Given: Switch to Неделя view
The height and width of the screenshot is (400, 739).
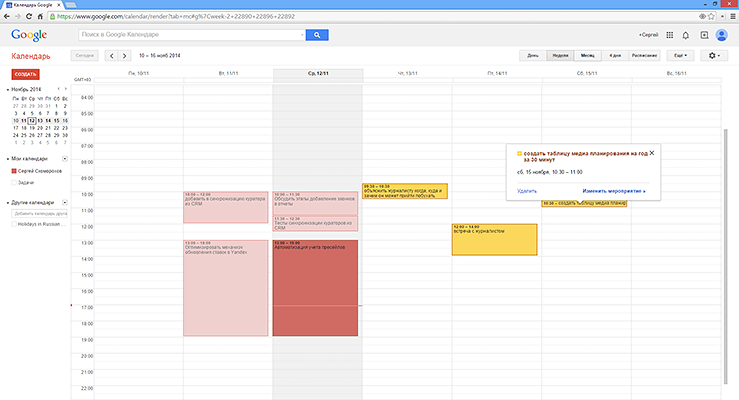Looking at the screenshot, I should 560,56.
